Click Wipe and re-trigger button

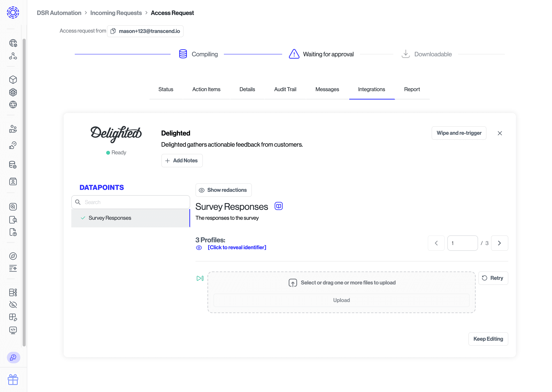(x=459, y=133)
